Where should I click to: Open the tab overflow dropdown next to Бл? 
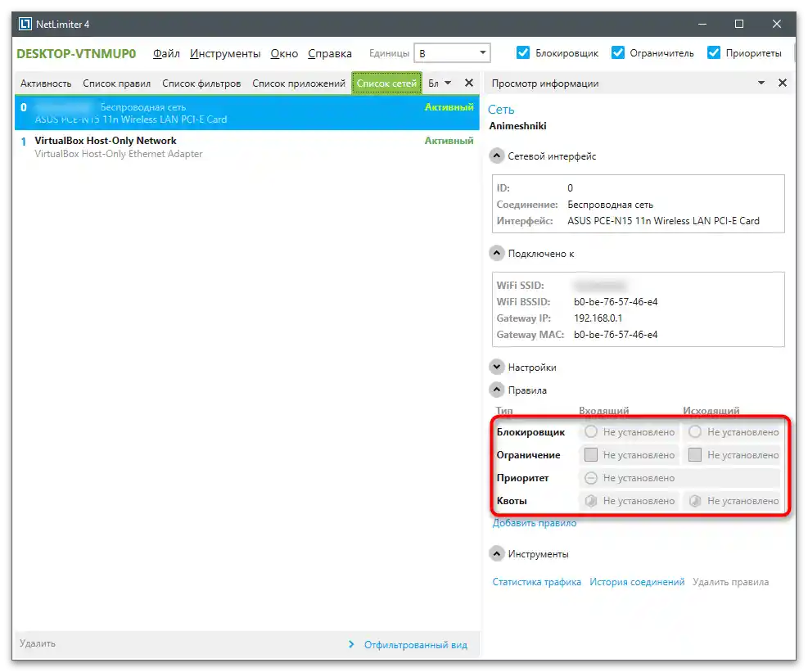coord(448,83)
